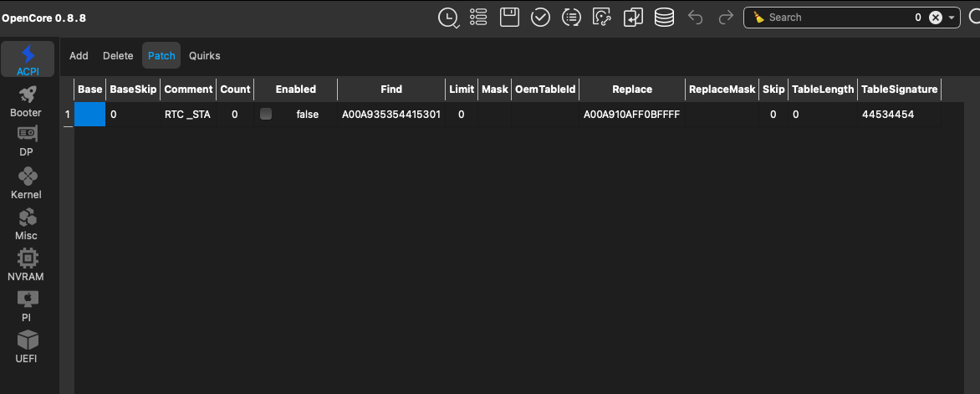Save the config with floppy icon
This screenshot has height=394, width=980.
[509, 17]
